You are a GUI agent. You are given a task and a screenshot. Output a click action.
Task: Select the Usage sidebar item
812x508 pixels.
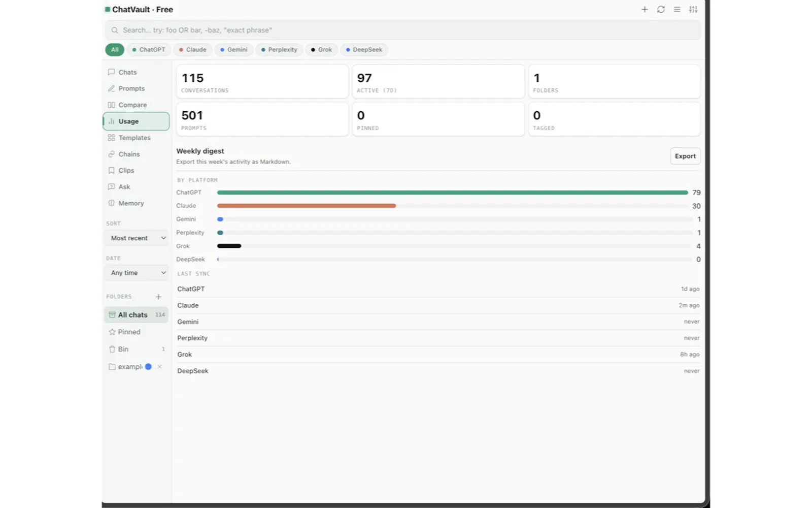click(136, 121)
